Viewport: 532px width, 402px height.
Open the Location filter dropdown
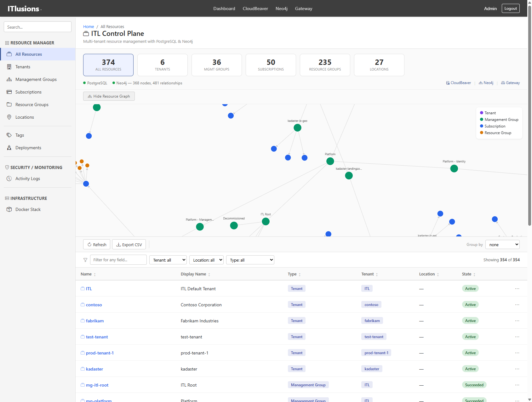(x=206, y=260)
